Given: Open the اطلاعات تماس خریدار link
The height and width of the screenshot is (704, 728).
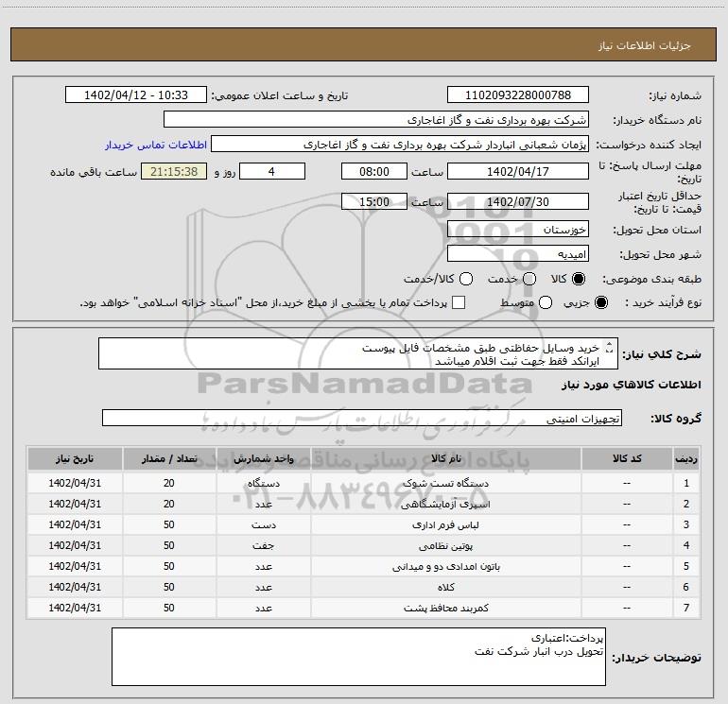Looking at the screenshot, I should tap(156, 145).
